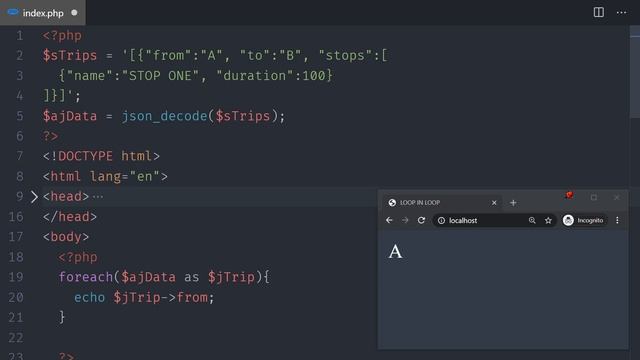Click on the foreach keyword
Image resolution: width=640 pixels, height=360 pixels.
pos(85,277)
